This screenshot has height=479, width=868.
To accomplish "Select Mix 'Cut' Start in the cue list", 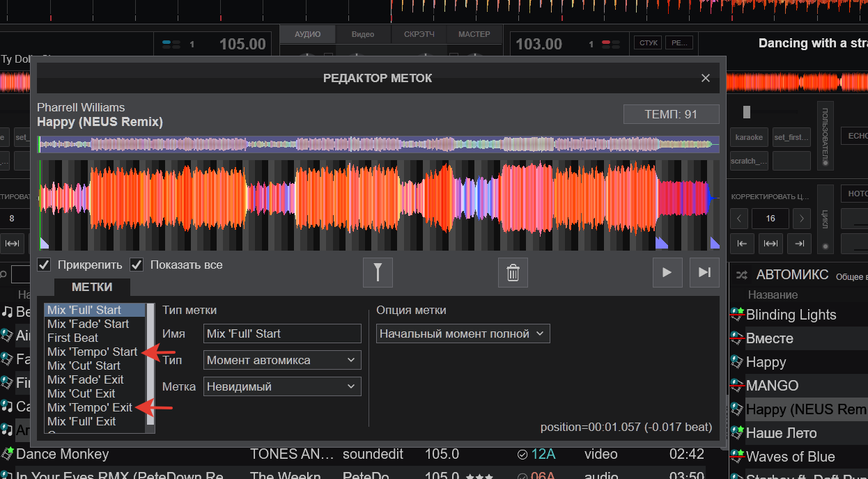I will click(95, 366).
